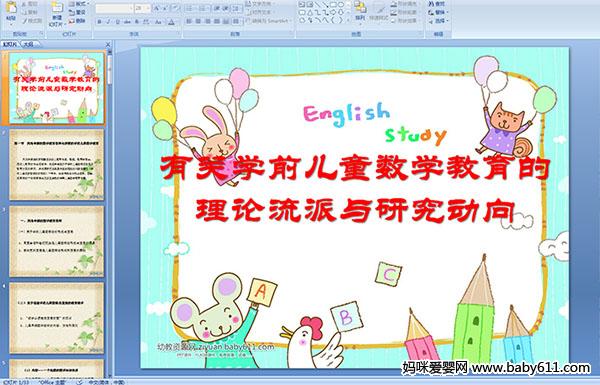600x385 pixels.
Task: Switch to the Slides tab in left pane
Action: pos(10,44)
